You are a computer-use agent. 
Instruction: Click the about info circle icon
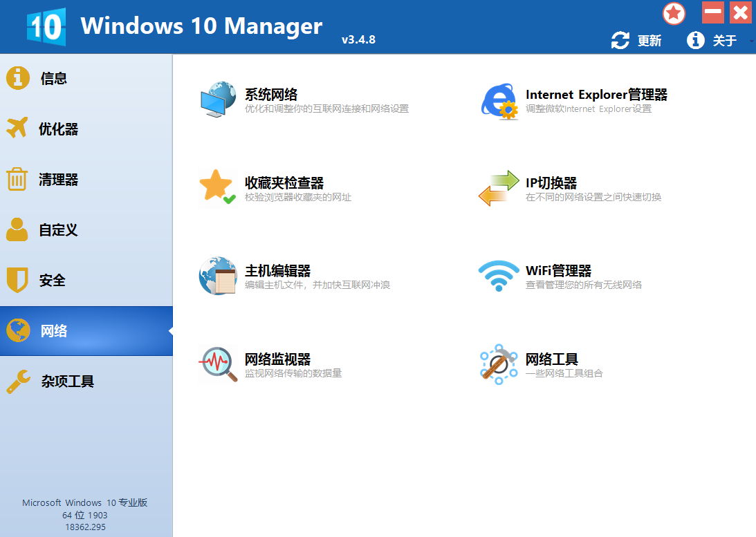tap(695, 41)
